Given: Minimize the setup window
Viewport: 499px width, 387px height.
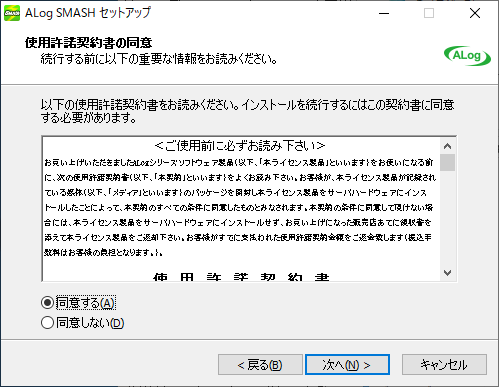Looking at the screenshot, I should click(384, 13).
